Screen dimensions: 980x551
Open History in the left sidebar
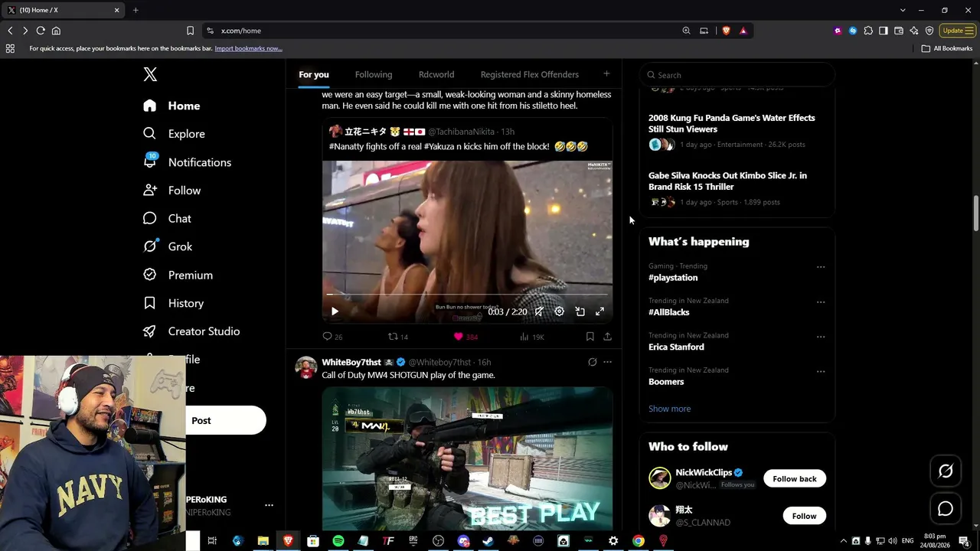click(173, 303)
